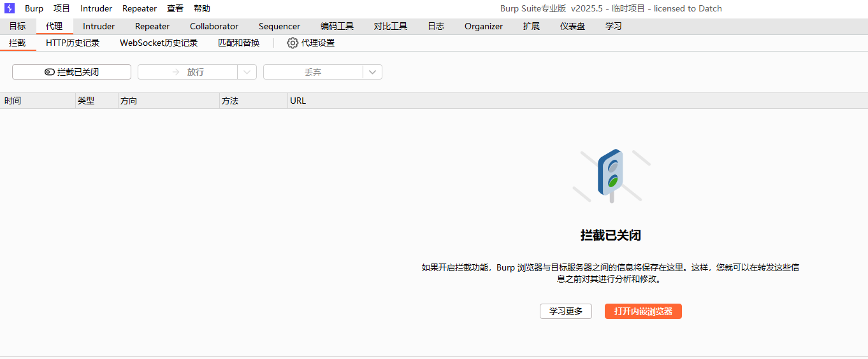Open the Collaborator tab
868x359 pixels.
214,26
